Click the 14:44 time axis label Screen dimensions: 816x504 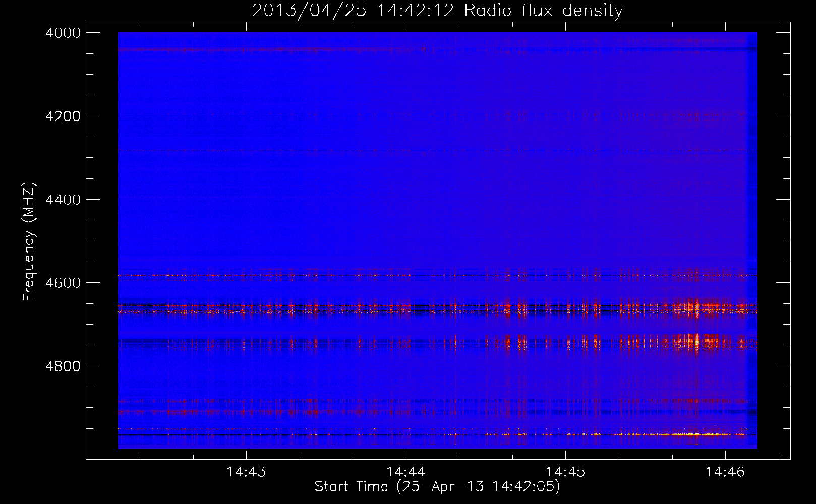[x=406, y=472]
